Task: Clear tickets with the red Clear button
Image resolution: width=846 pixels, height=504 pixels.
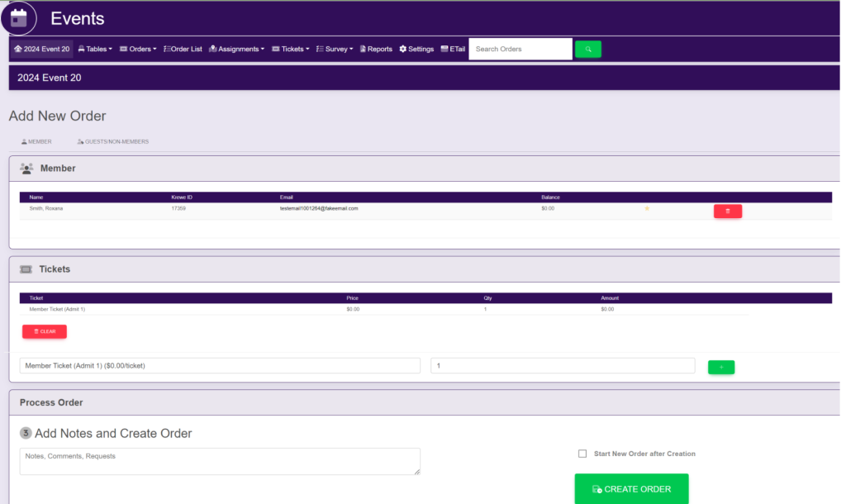Action: [45, 331]
